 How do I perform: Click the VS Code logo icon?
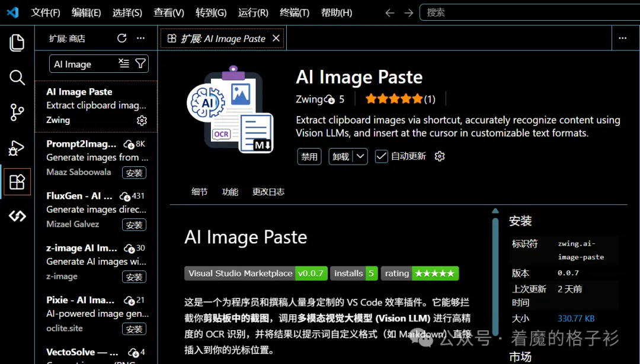(x=12, y=12)
